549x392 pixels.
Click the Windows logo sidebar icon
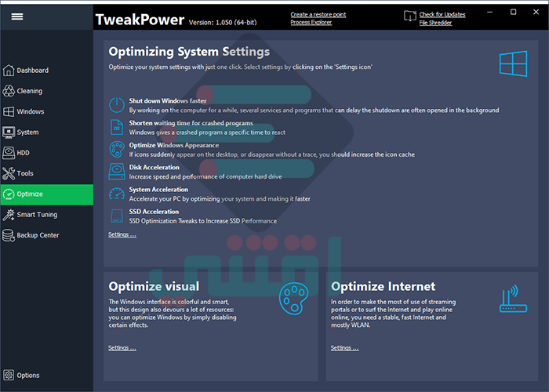pyautogui.click(x=9, y=111)
